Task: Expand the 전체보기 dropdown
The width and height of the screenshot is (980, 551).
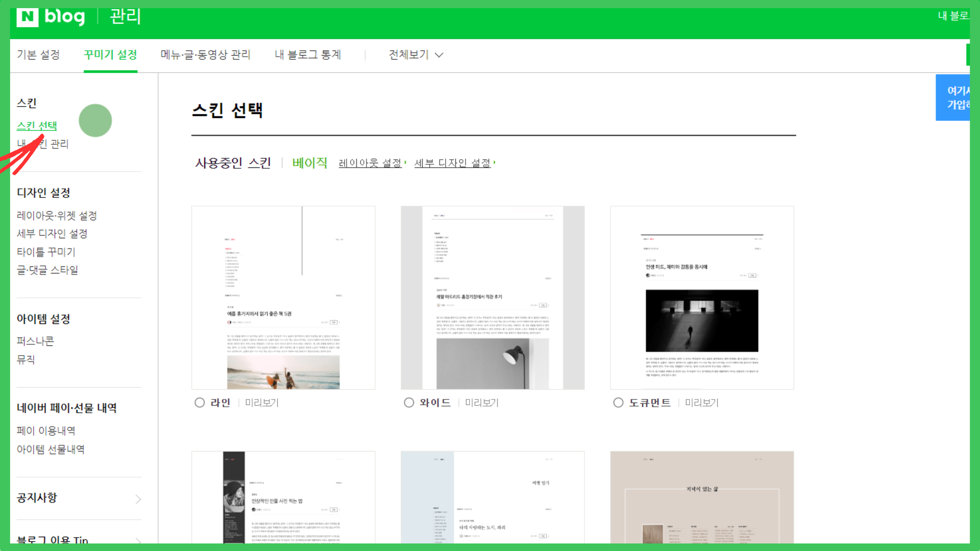Action: click(415, 55)
